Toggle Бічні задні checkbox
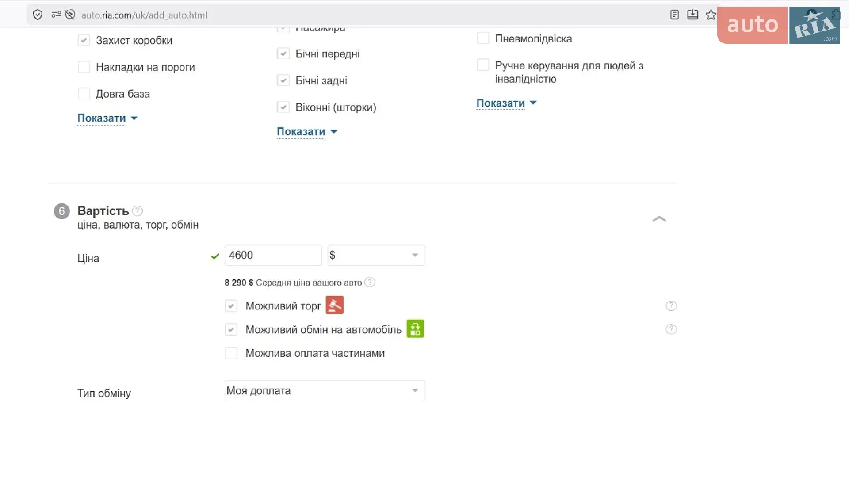849x504 pixels. tap(283, 80)
